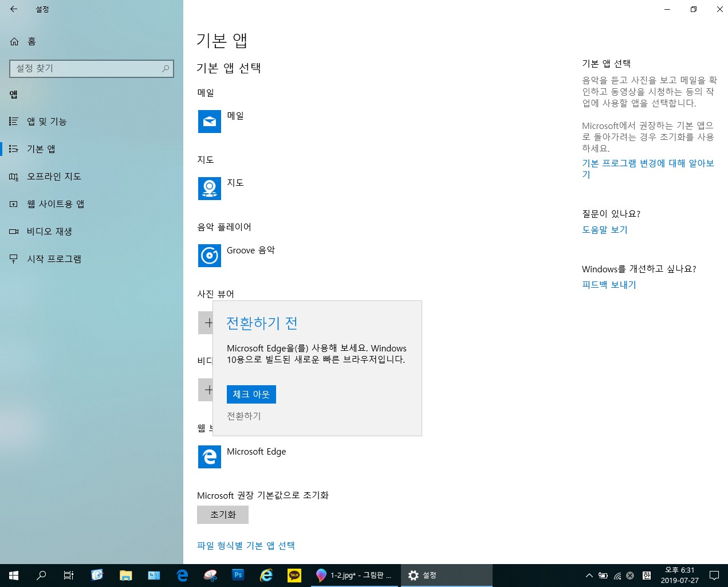Open the notification center icon
The image size is (728, 587).
[714, 576]
